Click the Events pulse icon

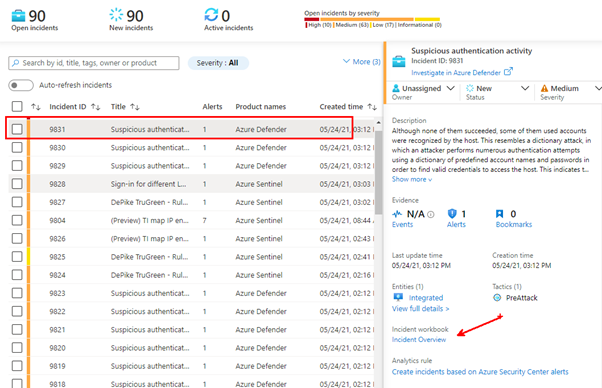click(x=397, y=214)
